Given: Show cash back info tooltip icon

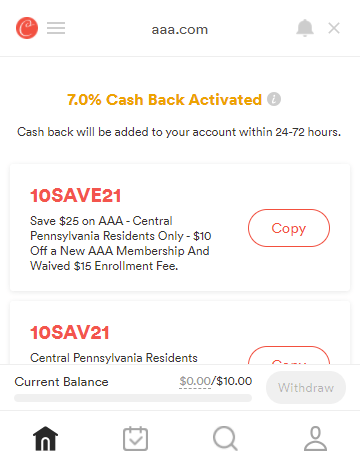Looking at the screenshot, I should click(x=274, y=99).
